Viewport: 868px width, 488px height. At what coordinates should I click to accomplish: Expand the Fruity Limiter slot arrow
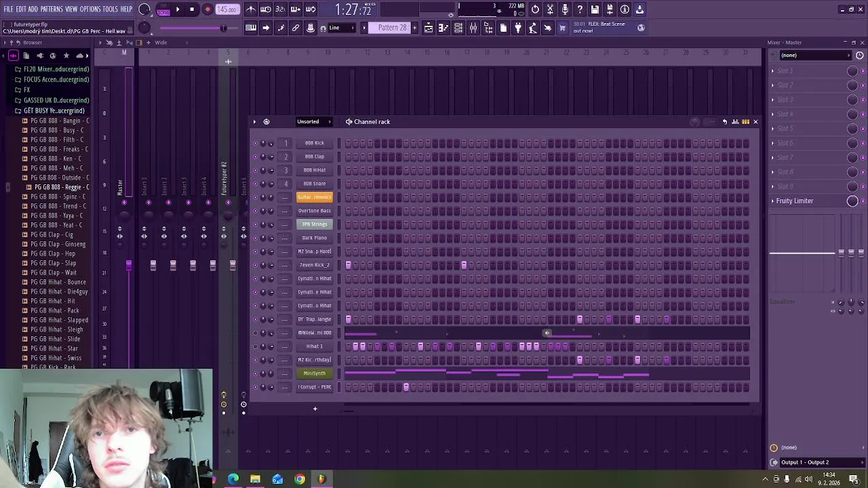pos(772,201)
